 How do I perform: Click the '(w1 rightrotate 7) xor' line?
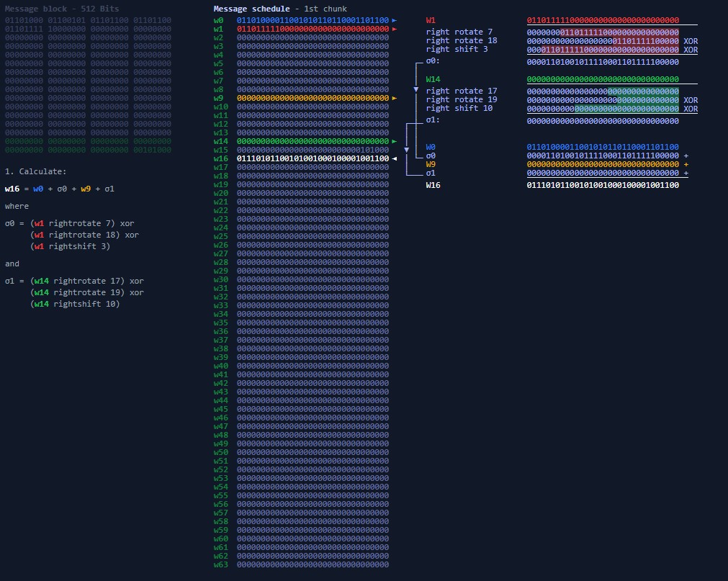[82, 223]
